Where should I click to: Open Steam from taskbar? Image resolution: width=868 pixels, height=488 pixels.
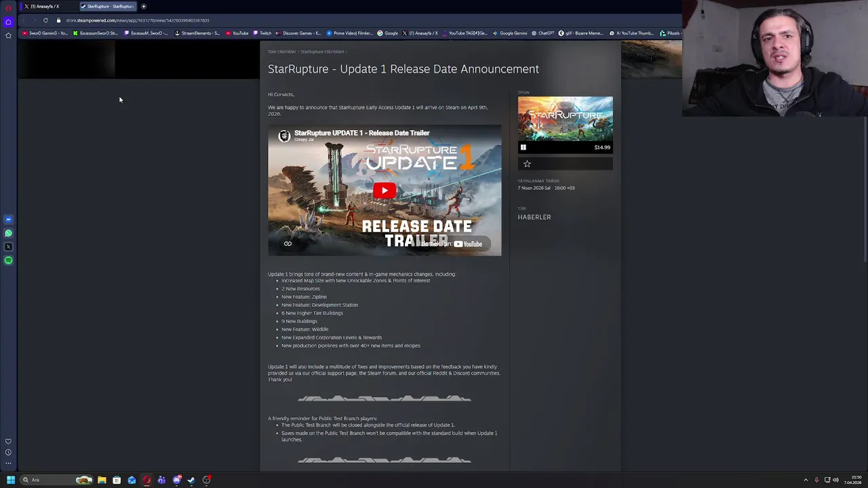[x=191, y=480]
